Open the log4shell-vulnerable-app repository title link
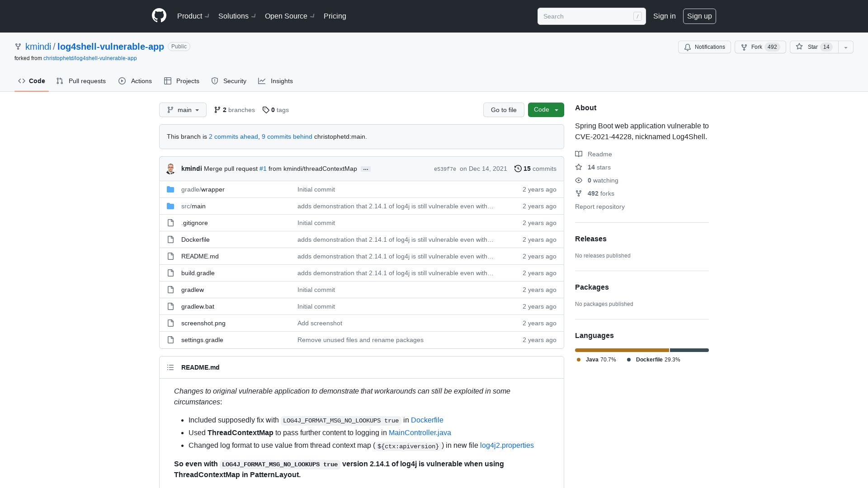Viewport: 868px width, 488px height. pyautogui.click(x=111, y=47)
